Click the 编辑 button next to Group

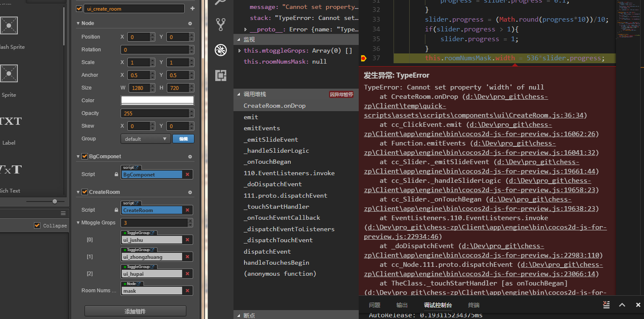pos(183,139)
